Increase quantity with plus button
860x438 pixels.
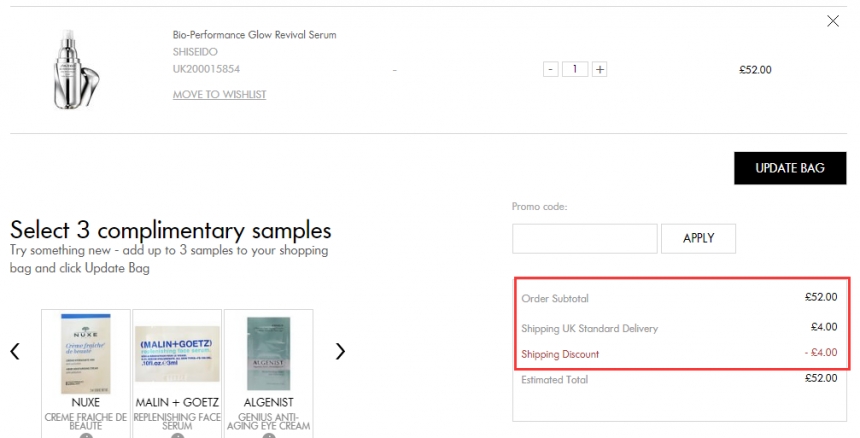point(599,70)
